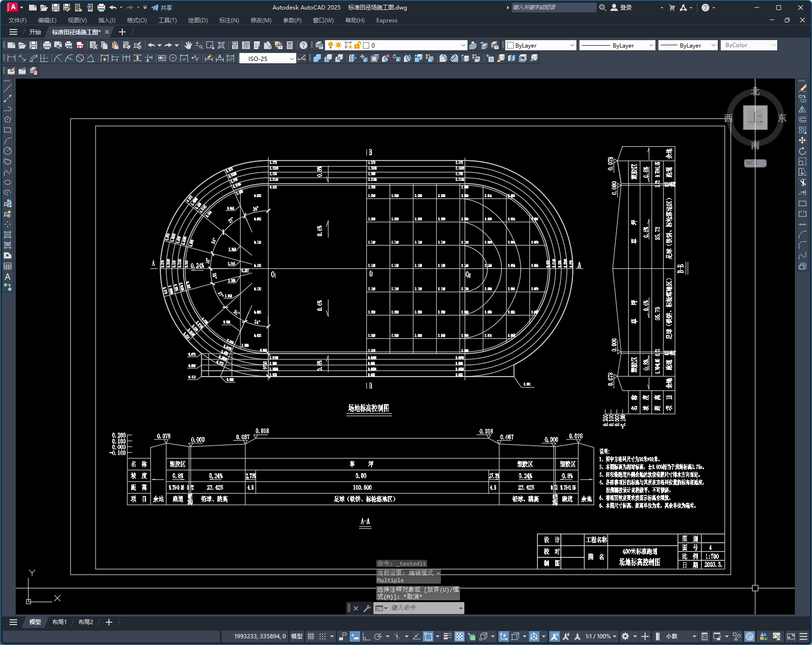The height and width of the screenshot is (645, 812).
Task: Click the layer 0 color swatch
Action: [366, 46]
